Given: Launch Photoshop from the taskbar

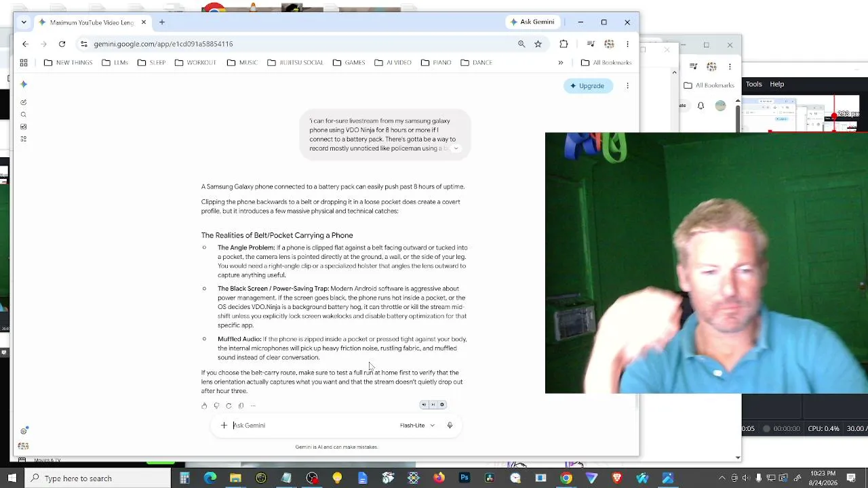Looking at the screenshot, I should coord(464,479).
